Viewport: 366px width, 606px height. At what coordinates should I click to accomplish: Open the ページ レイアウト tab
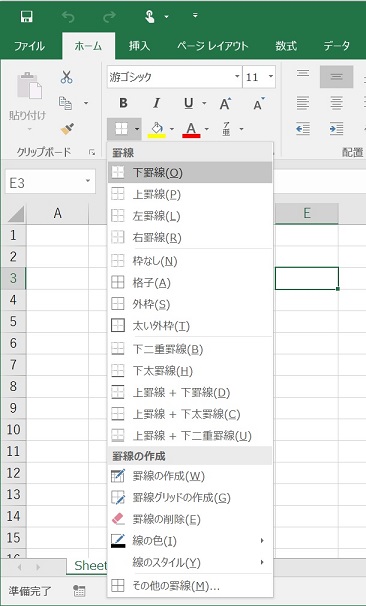coord(213,46)
